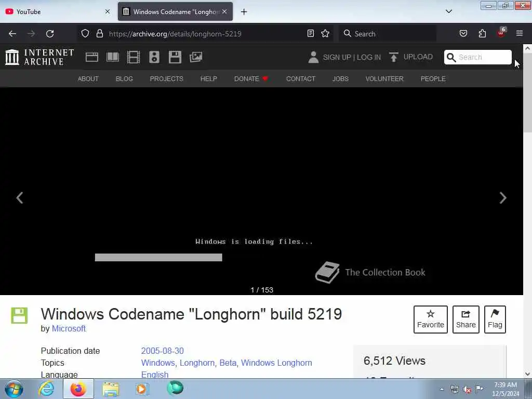Viewport: 532px width, 399px height.
Task: Open the Images icon in archive header
Action: (196, 57)
